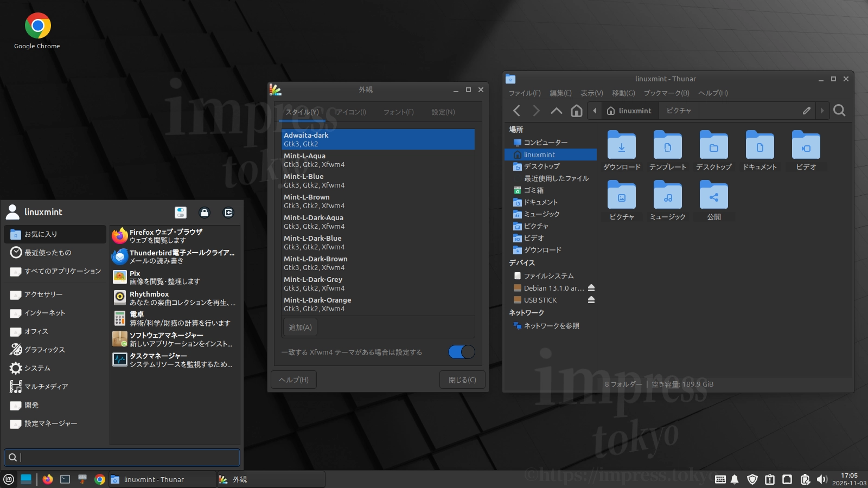Switch to the 設定 tab
The height and width of the screenshot is (488, 868).
[443, 112]
